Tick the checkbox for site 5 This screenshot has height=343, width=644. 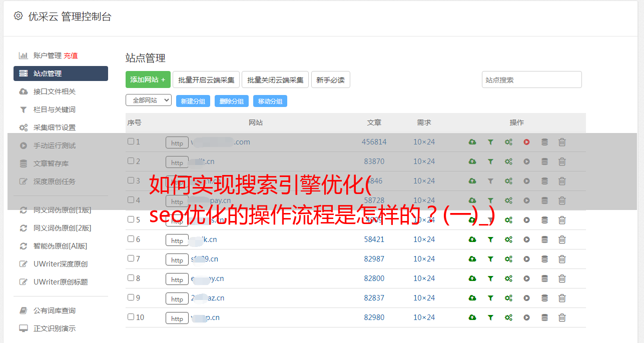(131, 219)
